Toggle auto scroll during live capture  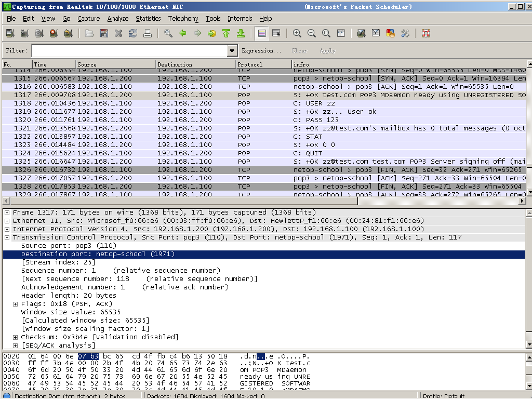click(276, 33)
